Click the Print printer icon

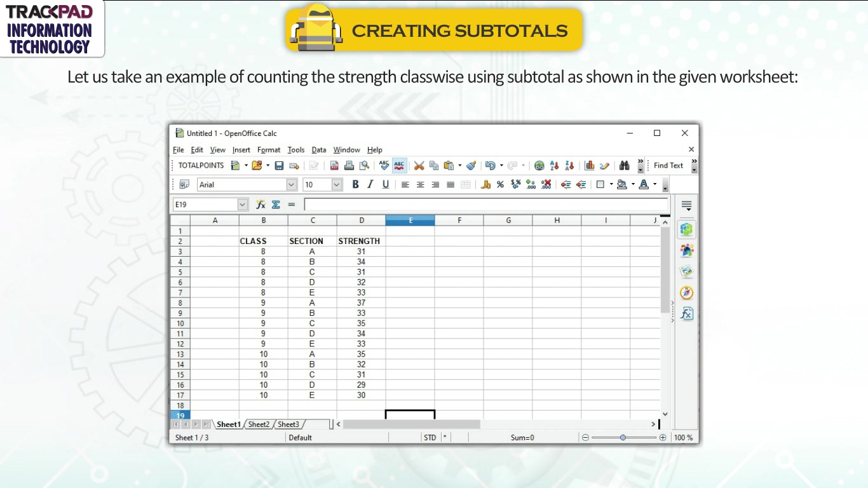(x=349, y=165)
